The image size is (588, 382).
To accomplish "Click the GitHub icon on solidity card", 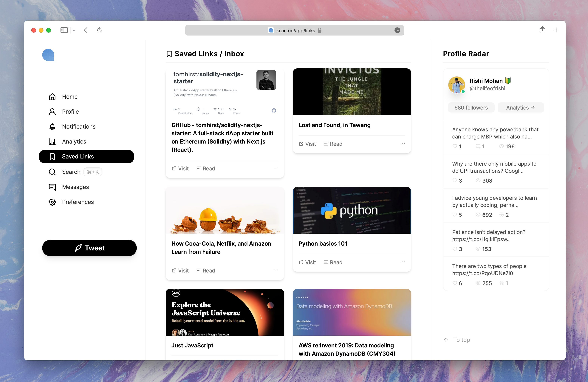I will pyautogui.click(x=274, y=110).
